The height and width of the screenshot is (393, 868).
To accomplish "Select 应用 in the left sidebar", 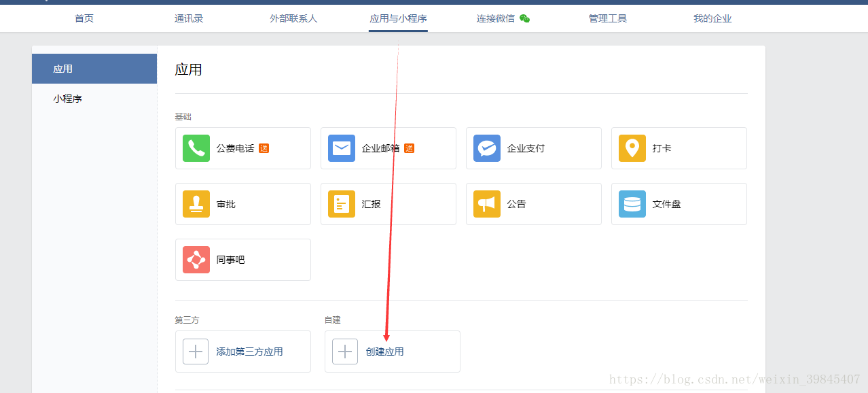I will [x=94, y=69].
